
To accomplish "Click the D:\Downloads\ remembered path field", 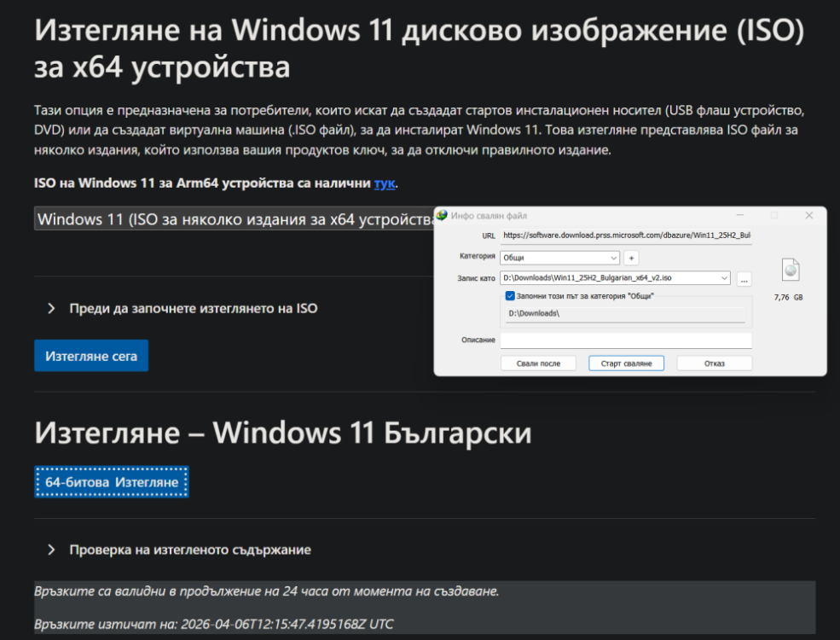I will point(625,313).
